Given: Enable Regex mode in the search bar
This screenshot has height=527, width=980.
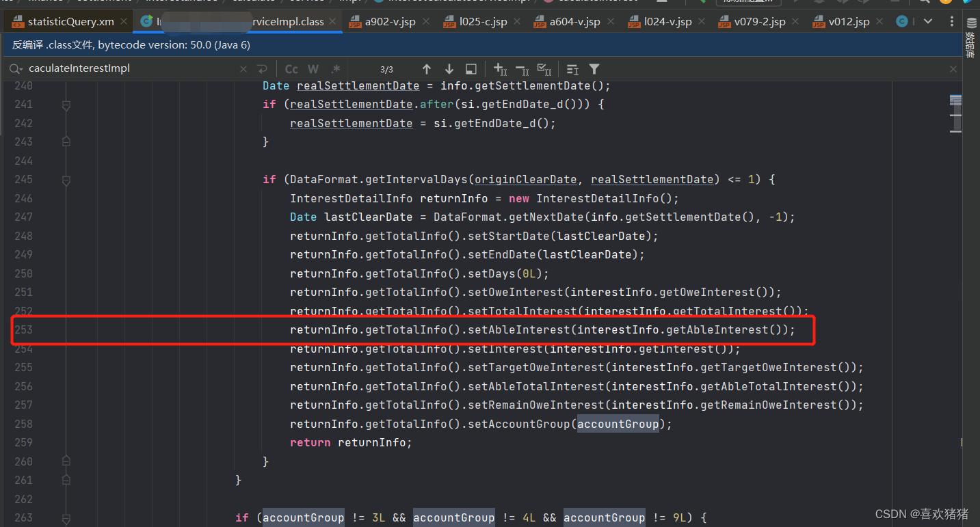Looking at the screenshot, I should (x=334, y=68).
